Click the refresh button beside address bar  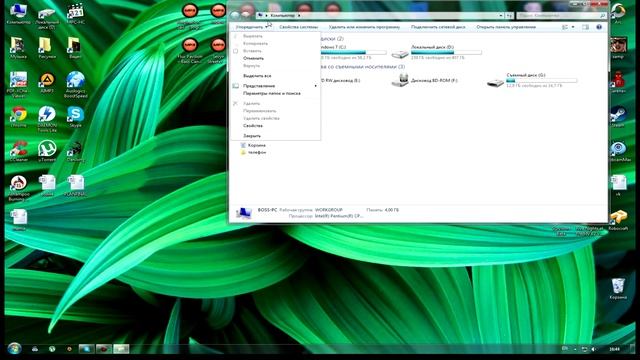pos(509,16)
